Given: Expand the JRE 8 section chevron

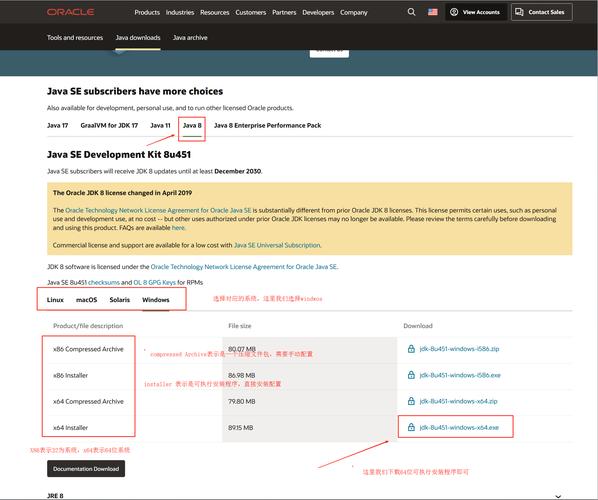Looking at the screenshot, I should [x=558, y=496].
